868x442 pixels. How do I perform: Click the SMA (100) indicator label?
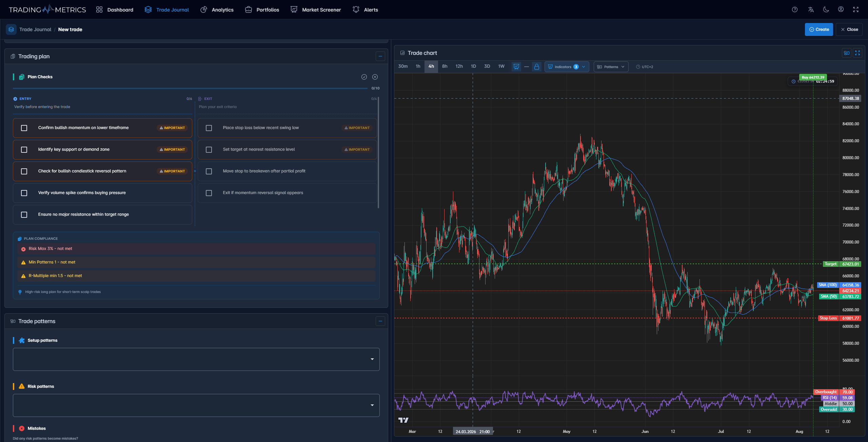click(x=828, y=285)
